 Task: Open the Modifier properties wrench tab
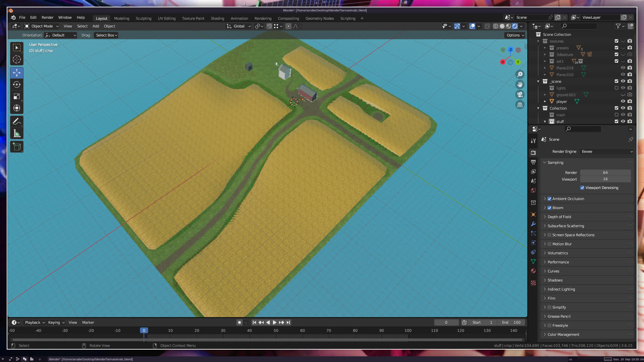tap(533, 224)
